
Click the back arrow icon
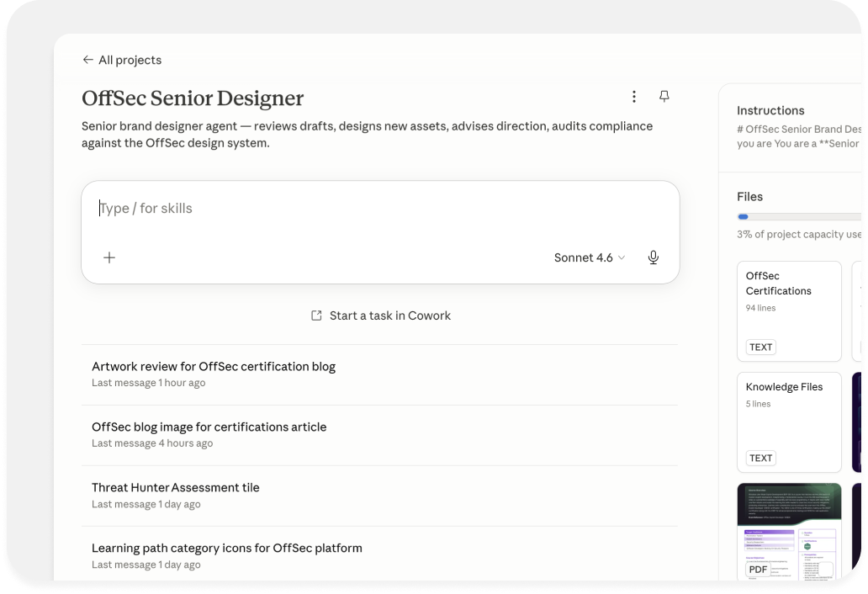click(x=87, y=60)
